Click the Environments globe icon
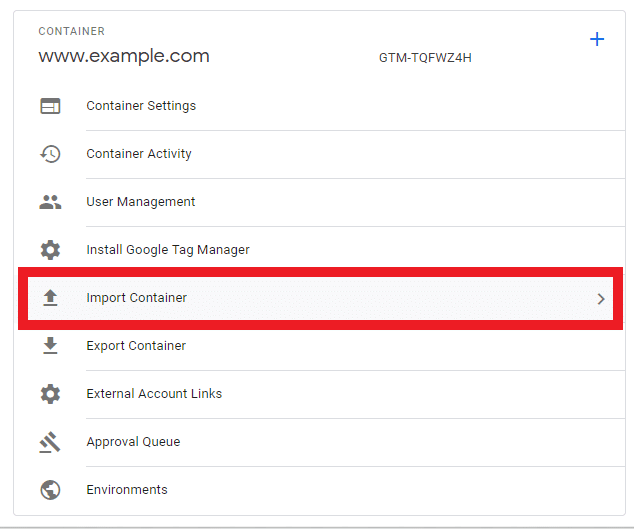The image size is (634, 529). 50,490
